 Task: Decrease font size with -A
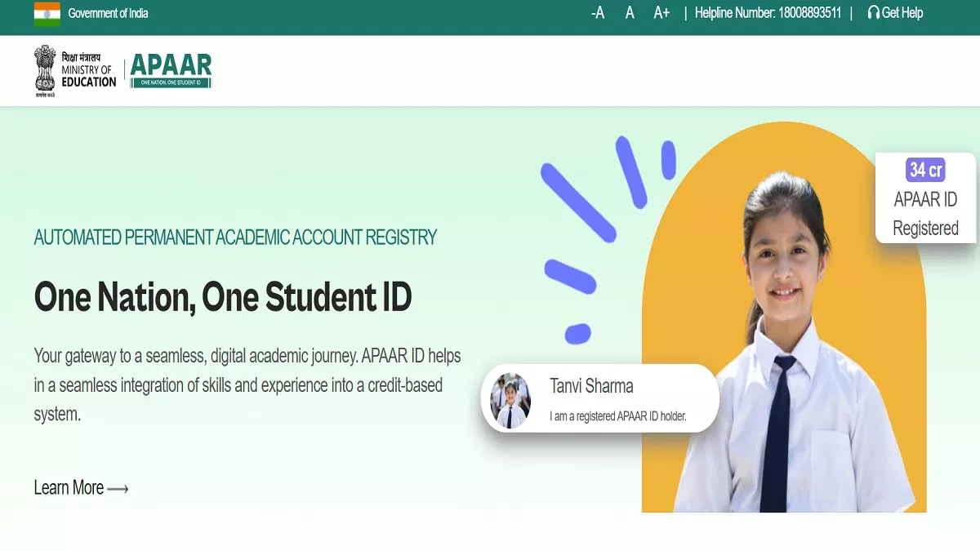[598, 13]
